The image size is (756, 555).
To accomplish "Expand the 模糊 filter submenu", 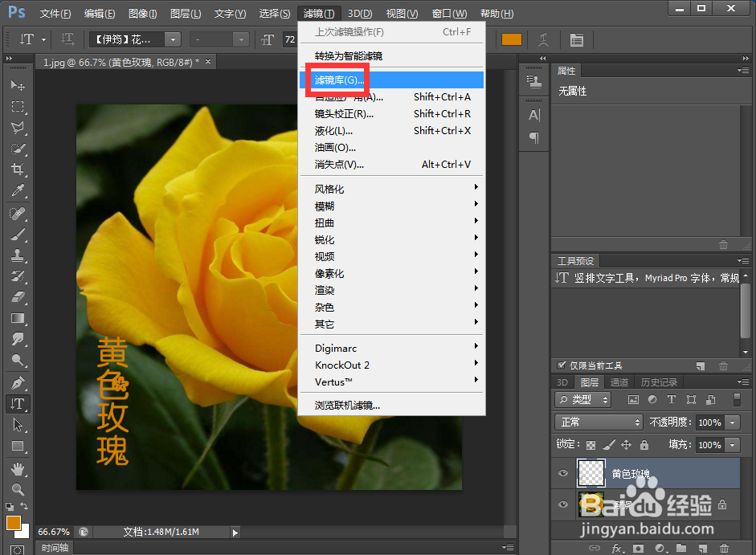I will 391,206.
